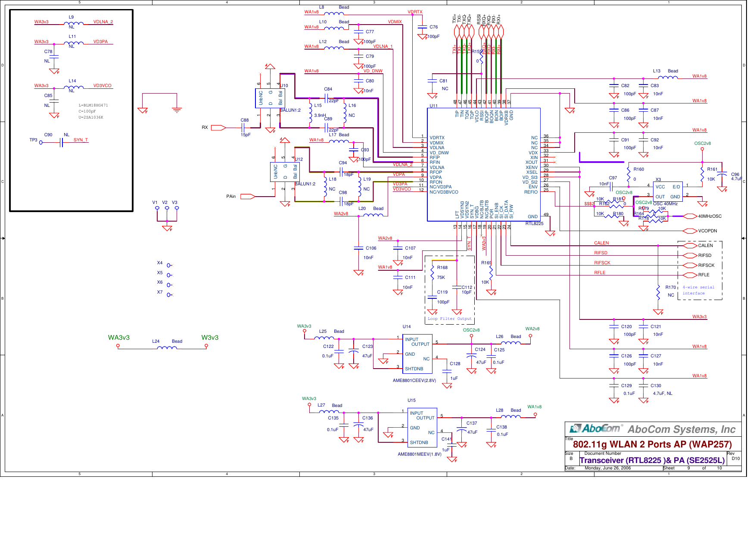Click the 'VD3VCO' net label by L14

tap(103, 86)
